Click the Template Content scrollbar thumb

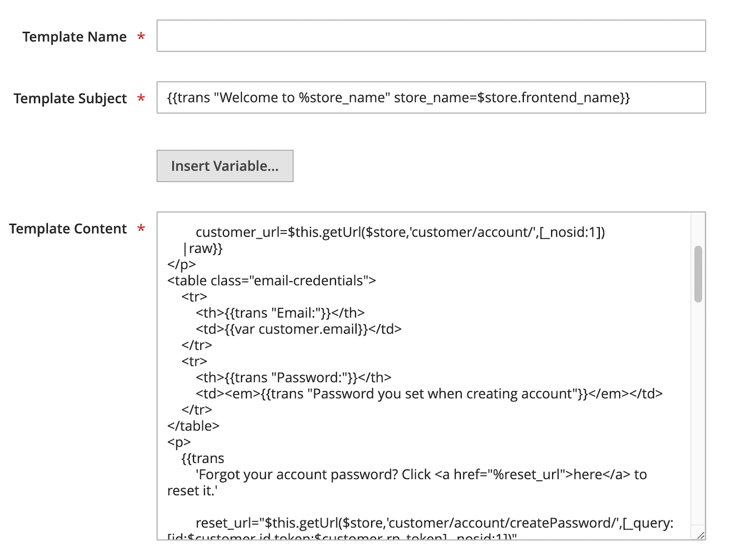[x=698, y=273]
